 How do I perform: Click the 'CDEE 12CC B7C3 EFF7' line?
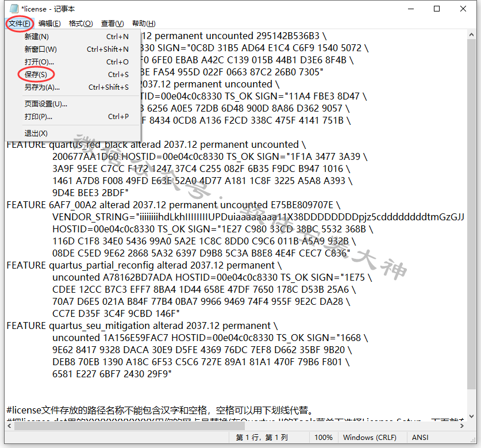[204, 289]
